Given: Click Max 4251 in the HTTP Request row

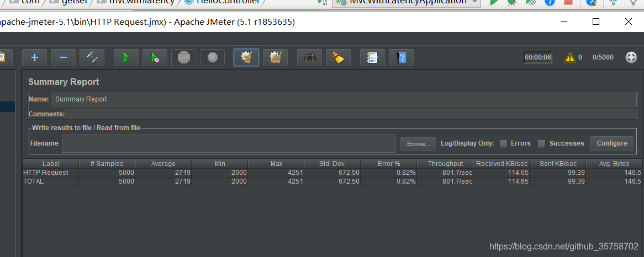Looking at the screenshot, I should 295,173.
